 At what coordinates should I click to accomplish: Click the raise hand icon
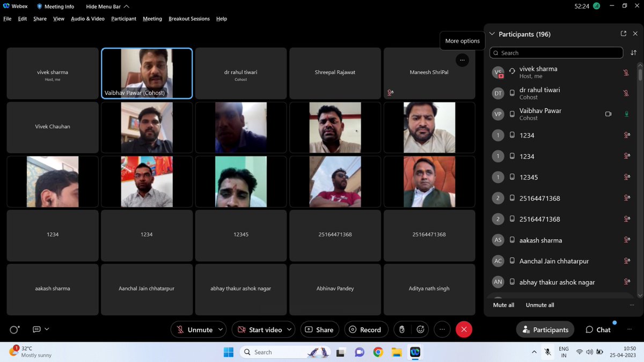click(402, 329)
